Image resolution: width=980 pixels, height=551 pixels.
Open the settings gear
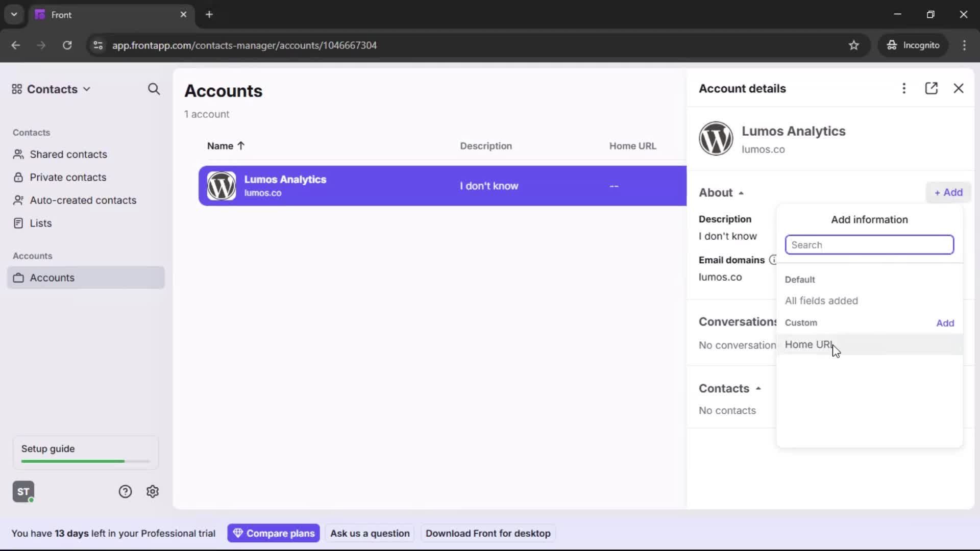(153, 491)
